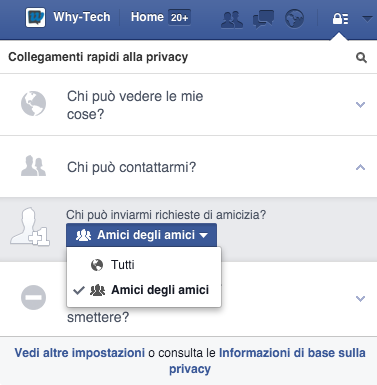Open the Why-Tech profile name

tap(82, 17)
